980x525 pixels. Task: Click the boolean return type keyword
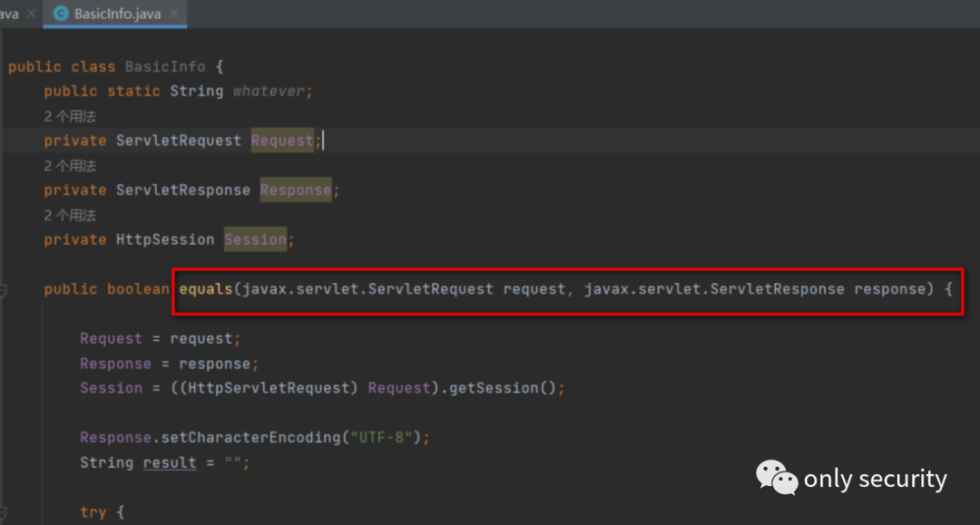[138, 289]
